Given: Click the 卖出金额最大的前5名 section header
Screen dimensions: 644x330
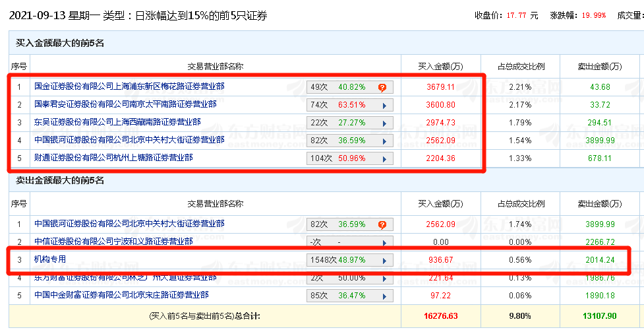Looking at the screenshot, I should point(60,180).
